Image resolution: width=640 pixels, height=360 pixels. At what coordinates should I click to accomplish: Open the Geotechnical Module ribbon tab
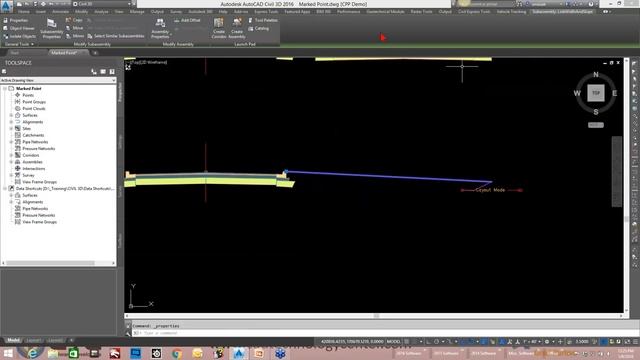tap(385, 12)
